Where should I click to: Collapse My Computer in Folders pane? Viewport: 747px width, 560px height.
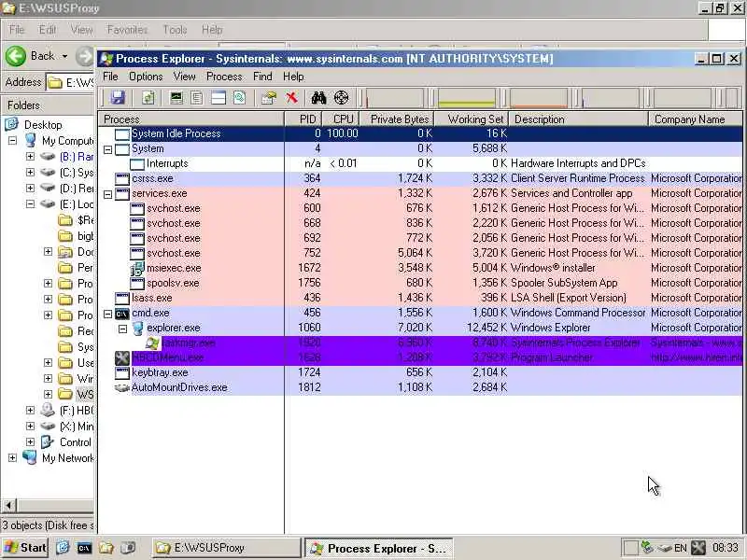(x=13, y=141)
